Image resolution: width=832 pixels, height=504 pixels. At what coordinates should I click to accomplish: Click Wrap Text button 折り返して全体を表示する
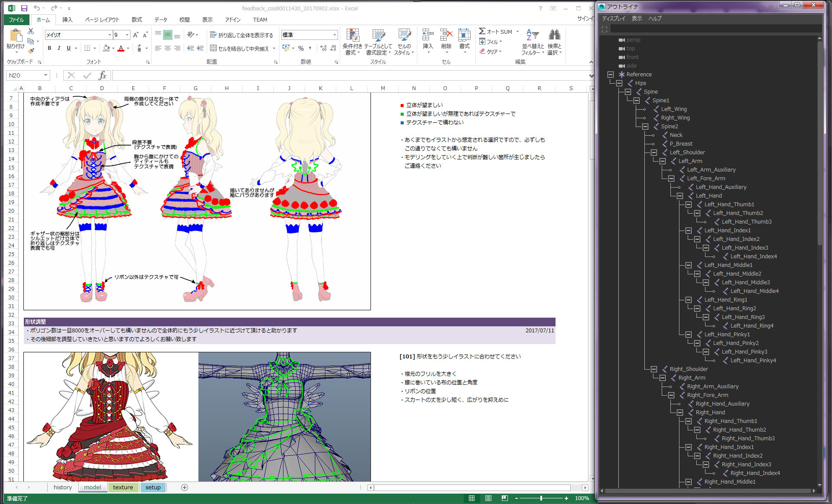pyautogui.click(x=242, y=35)
